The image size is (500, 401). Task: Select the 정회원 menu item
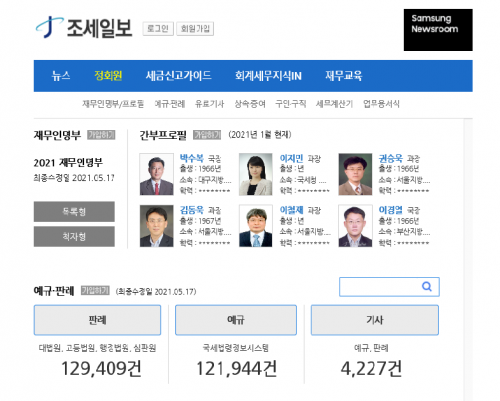click(x=108, y=76)
